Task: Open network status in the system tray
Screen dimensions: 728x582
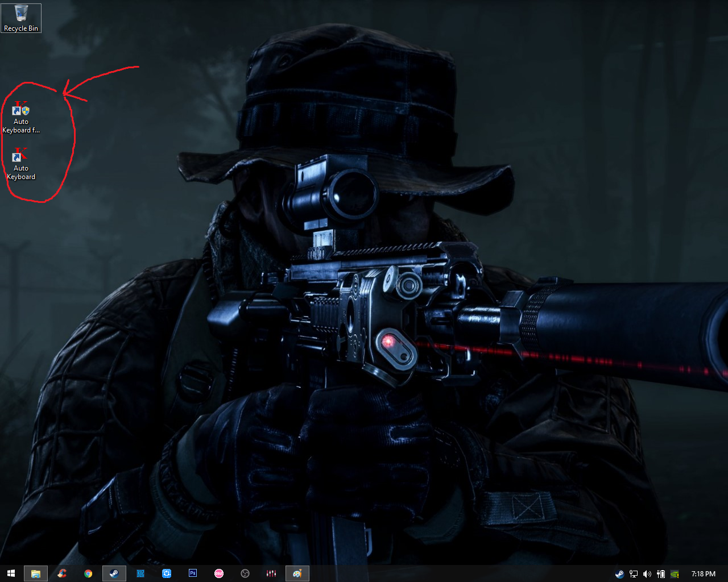Action: coord(633,574)
